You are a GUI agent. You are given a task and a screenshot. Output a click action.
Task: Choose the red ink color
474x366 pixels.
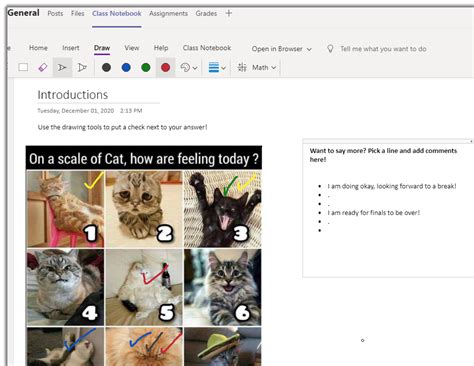point(166,67)
